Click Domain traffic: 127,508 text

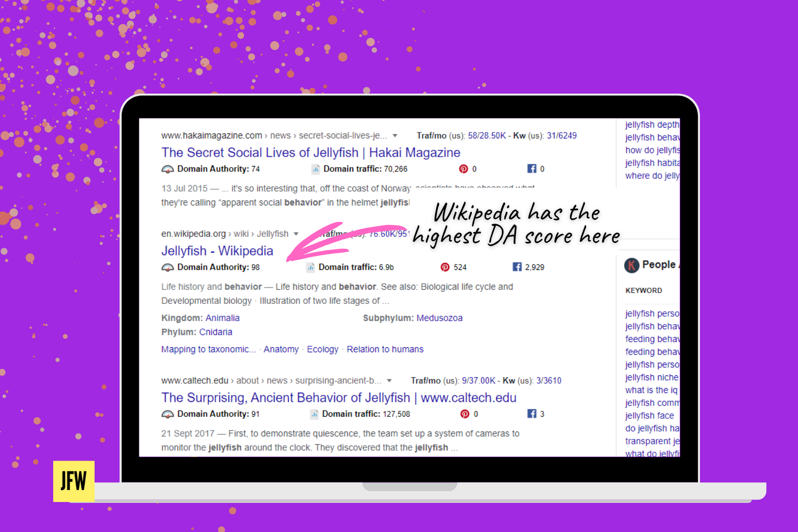(366, 414)
